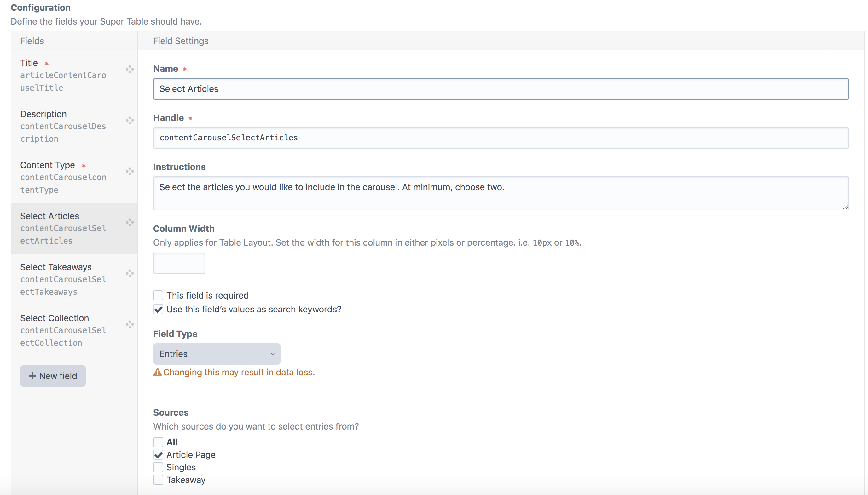
Task: Grab the drag handle for Content Type field
Action: 130,171
